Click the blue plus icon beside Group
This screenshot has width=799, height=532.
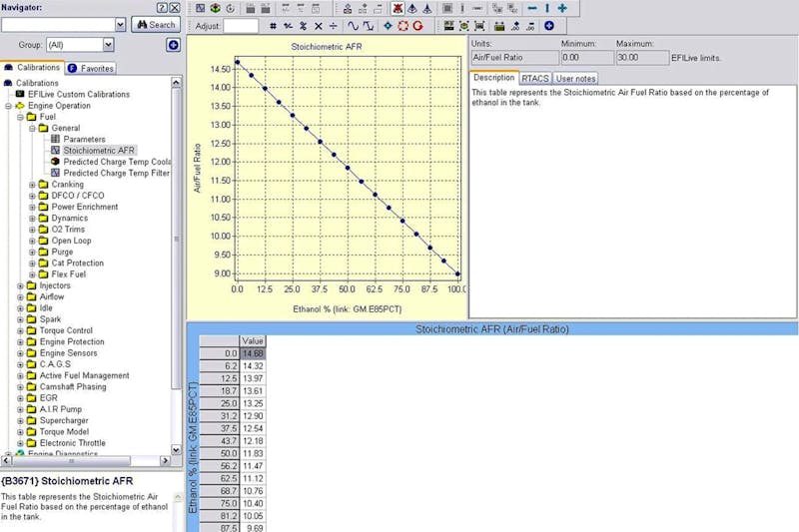(x=173, y=45)
